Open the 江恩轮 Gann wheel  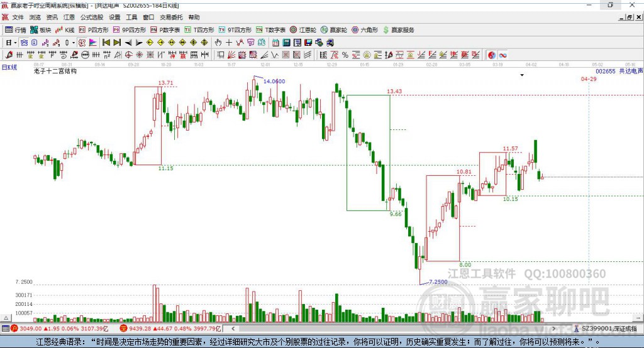click(x=303, y=30)
